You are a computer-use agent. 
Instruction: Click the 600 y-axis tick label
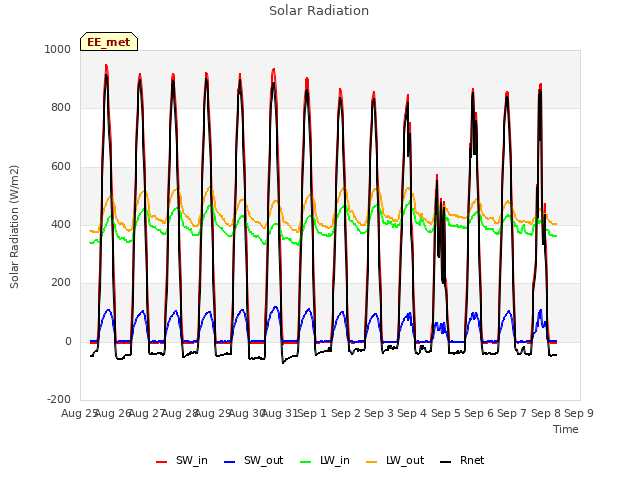pos(61,167)
